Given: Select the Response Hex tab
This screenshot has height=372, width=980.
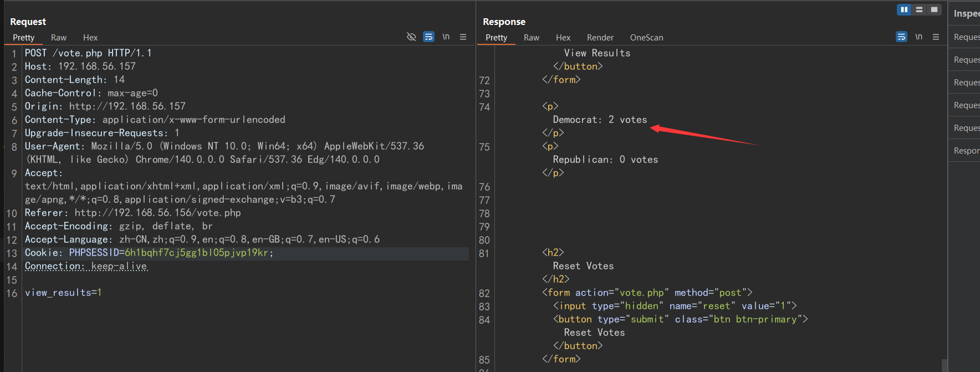Looking at the screenshot, I should tap(563, 38).
